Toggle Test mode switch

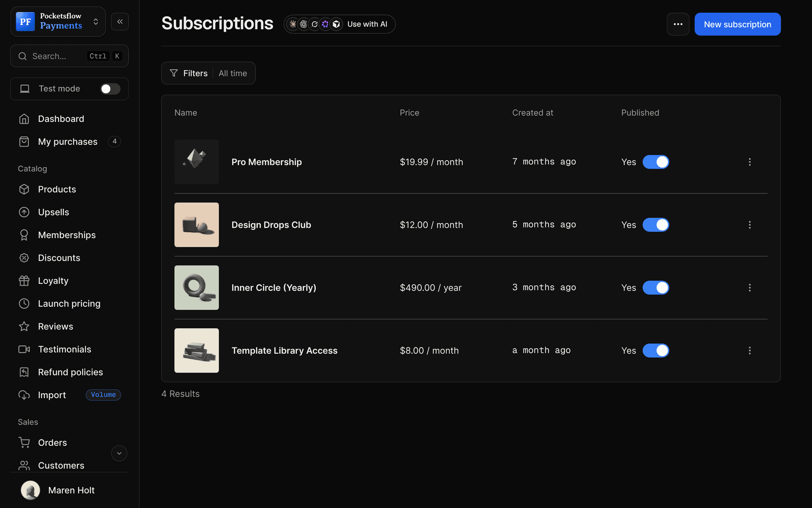tap(110, 89)
